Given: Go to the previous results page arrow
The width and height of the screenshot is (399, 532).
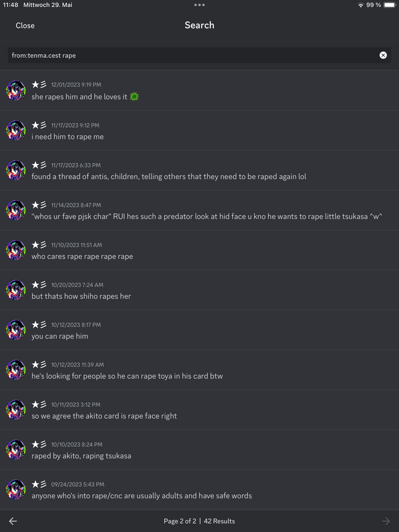Looking at the screenshot, I should (13, 521).
